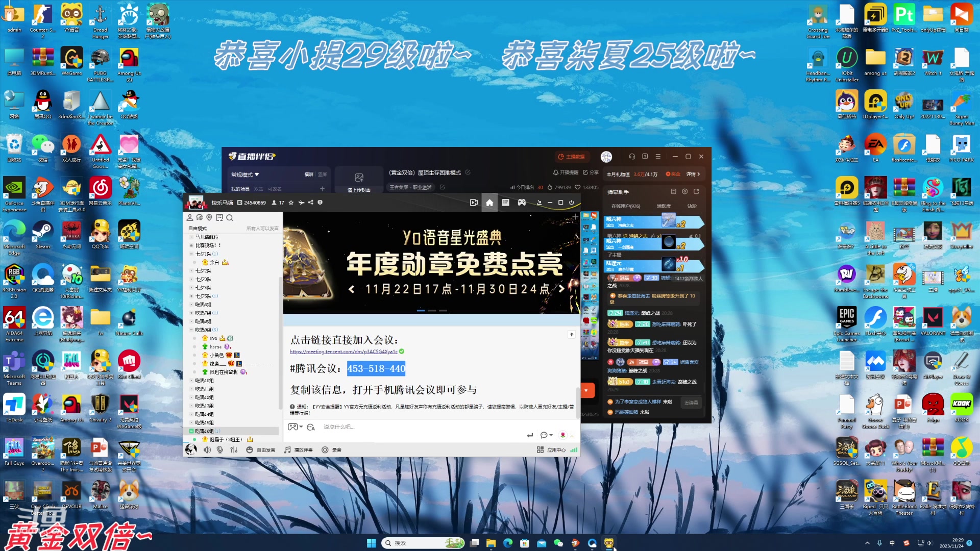Click the report shield icon in YY title bar
The height and width of the screenshot is (551, 980).
(320, 203)
